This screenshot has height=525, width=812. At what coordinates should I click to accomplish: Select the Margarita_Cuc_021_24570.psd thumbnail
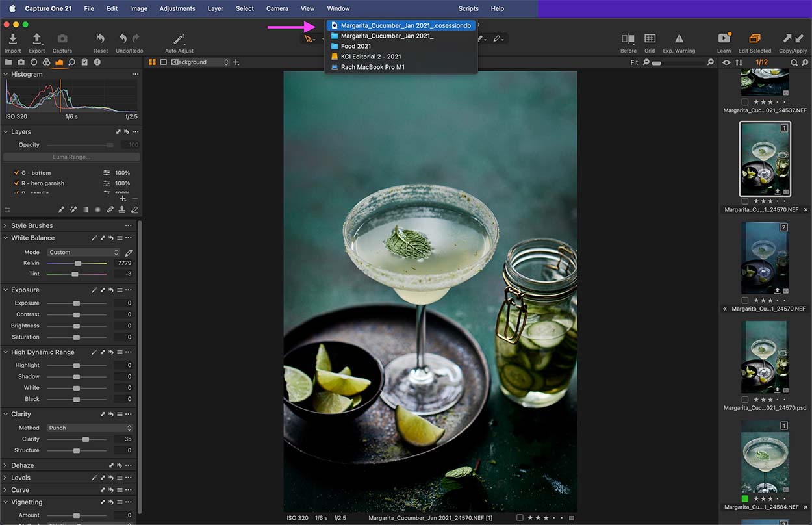tap(765, 357)
